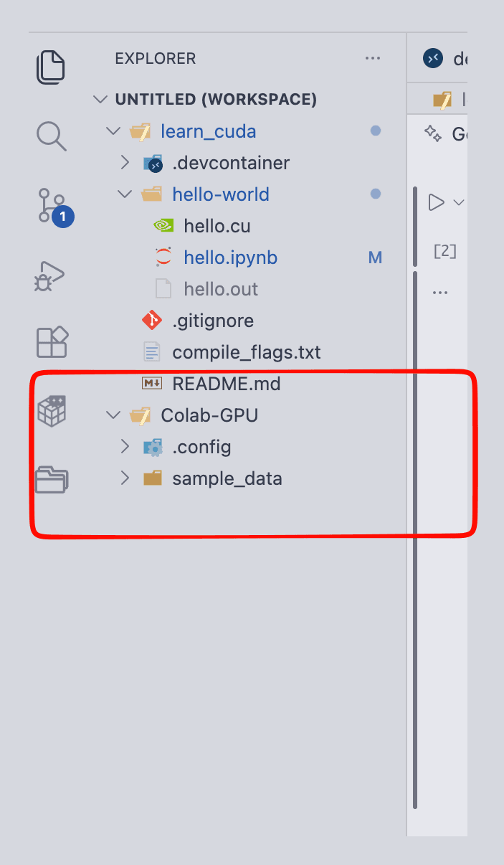504x865 pixels.
Task: Expand the sample_data folder
Action: tap(125, 478)
